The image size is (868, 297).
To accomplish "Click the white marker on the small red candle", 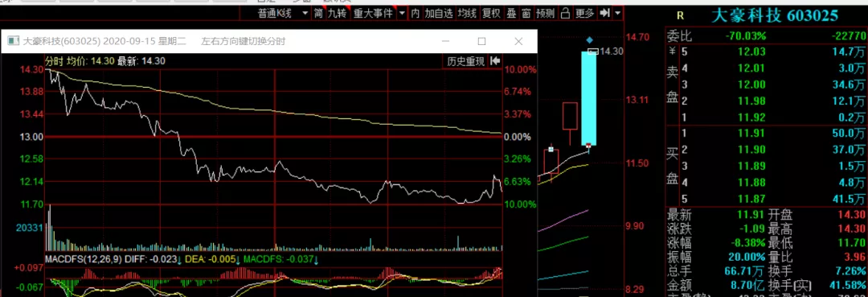I will (551, 149).
